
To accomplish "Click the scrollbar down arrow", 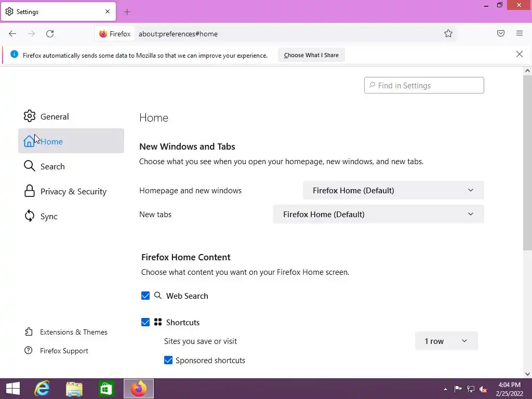I will [527, 374].
